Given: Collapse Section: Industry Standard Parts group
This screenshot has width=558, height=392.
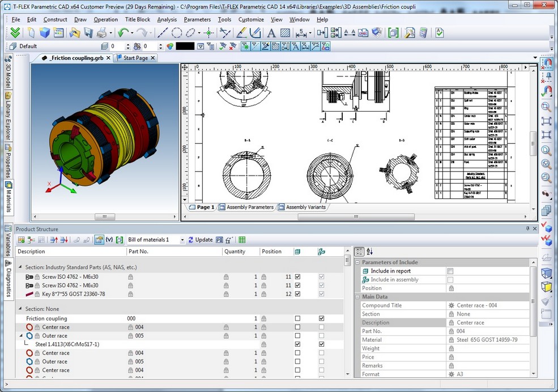Looking at the screenshot, I should click(21, 267).
